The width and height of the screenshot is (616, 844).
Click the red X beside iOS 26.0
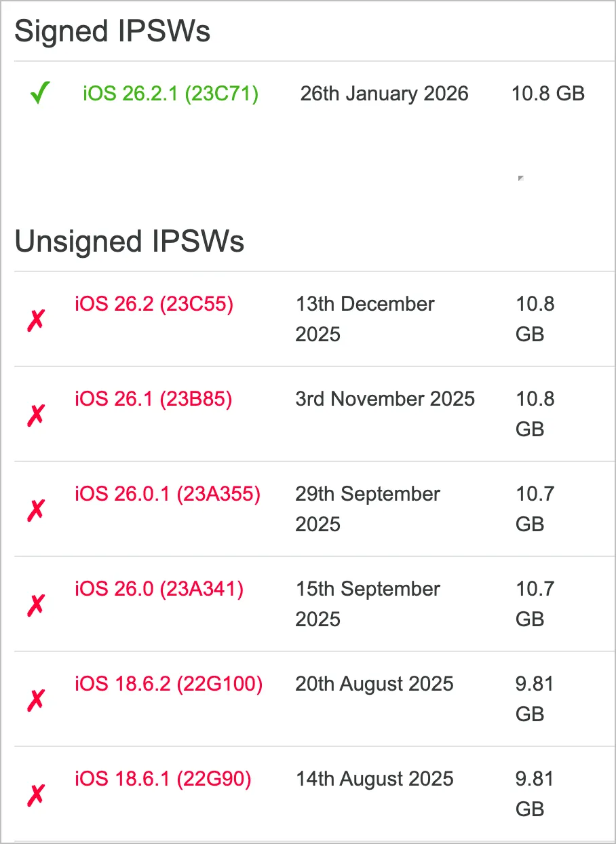35,605
